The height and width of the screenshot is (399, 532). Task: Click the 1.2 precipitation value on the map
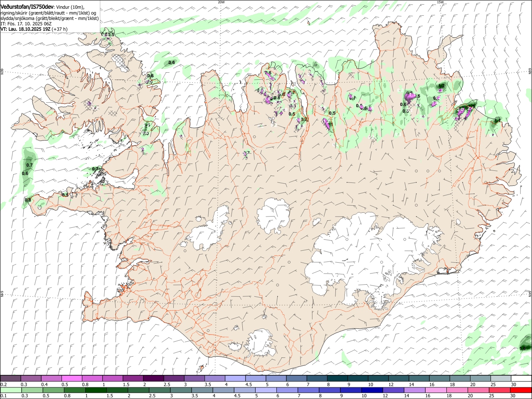click(442, 86)
